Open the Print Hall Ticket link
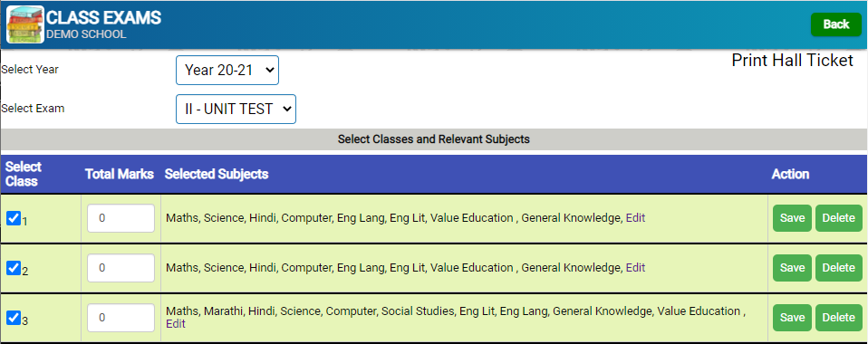 [x=792, y=61]
